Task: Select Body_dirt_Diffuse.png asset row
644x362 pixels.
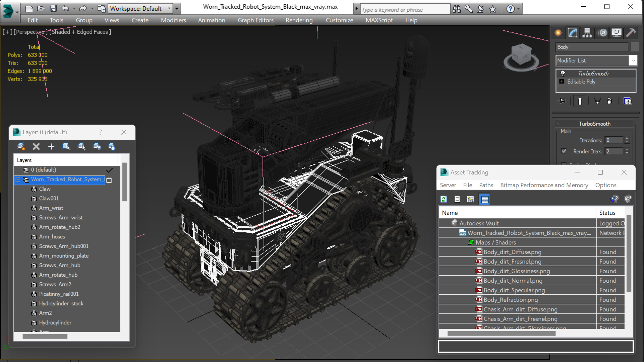Action: (531, 252)
